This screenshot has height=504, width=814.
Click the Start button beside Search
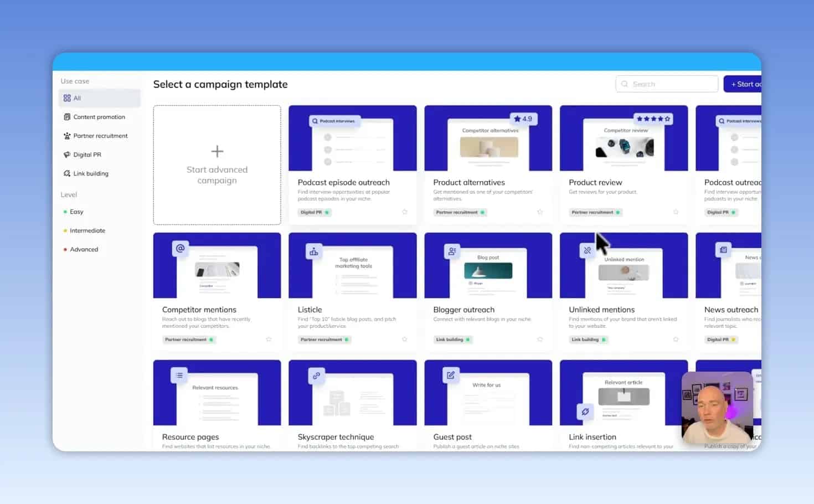743,84
